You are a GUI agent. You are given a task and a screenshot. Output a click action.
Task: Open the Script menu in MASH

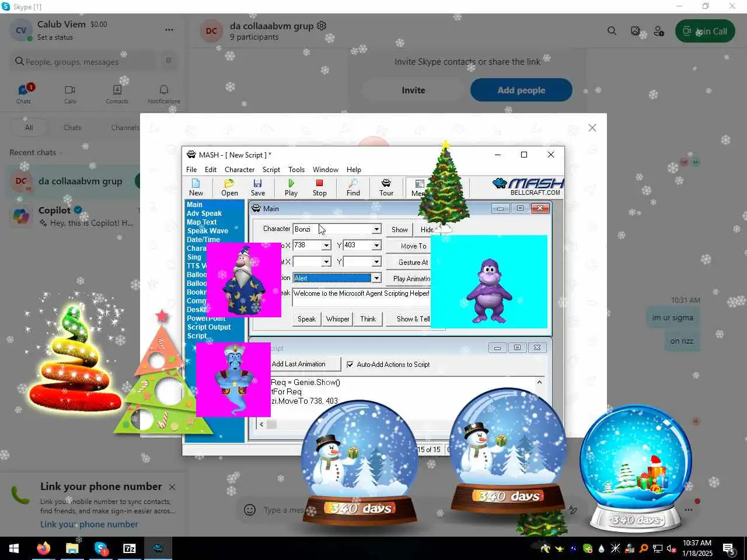(x=271, y=170)
